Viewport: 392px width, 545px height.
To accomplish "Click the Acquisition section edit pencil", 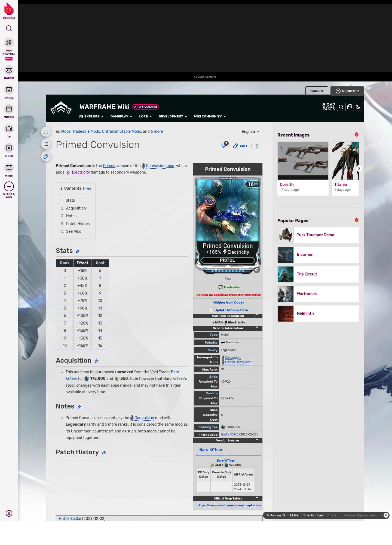I will pos(96,361).
